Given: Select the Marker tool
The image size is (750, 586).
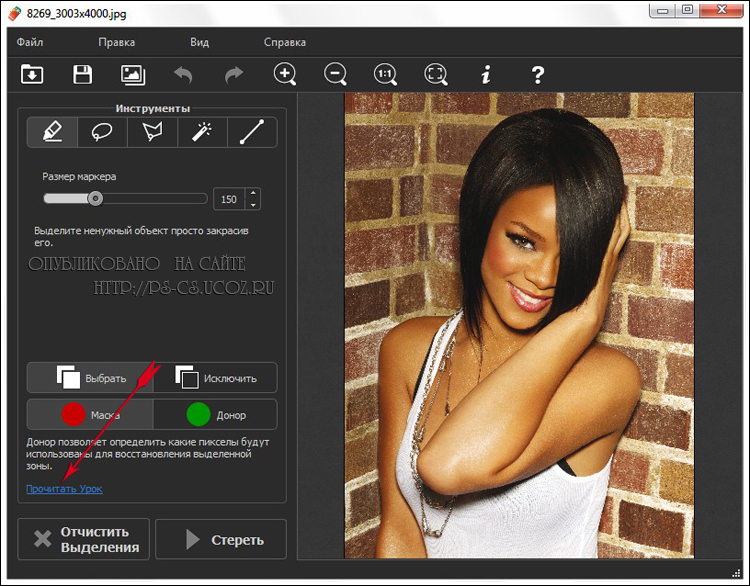Looking at the screenshot, I should (x=52, y=132).
